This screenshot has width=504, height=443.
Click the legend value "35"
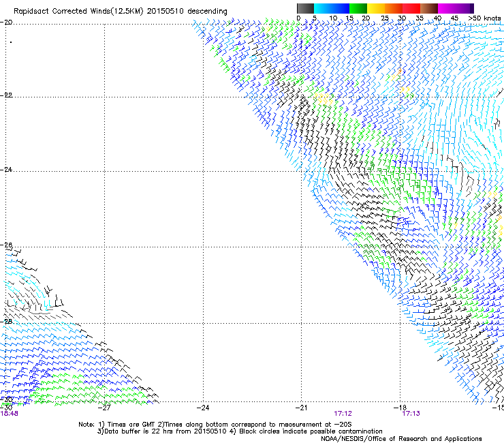[420, 18]
